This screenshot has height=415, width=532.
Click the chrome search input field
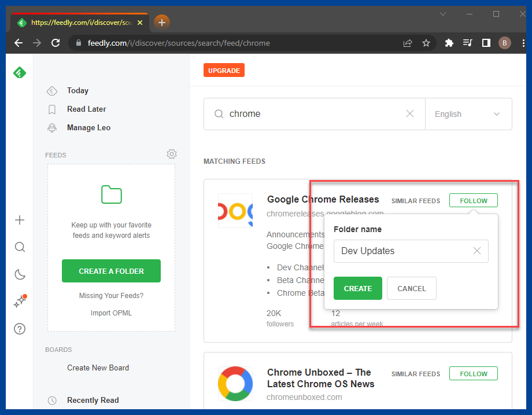[315, 114]
